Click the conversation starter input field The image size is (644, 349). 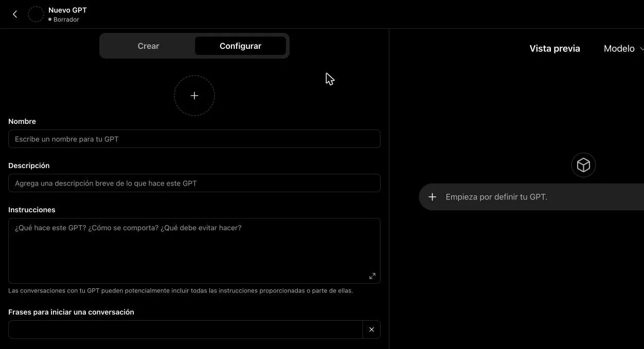coord(186,329)
